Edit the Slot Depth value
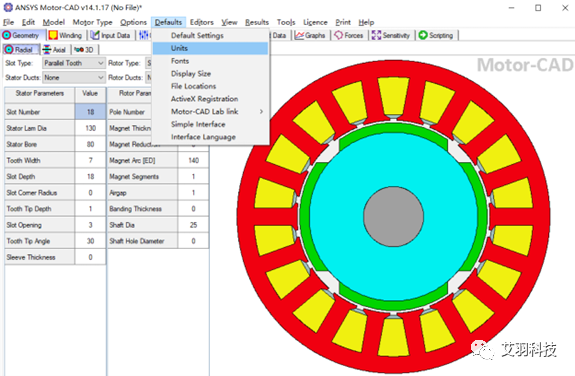Screen dimensions: 575x376 pos(90,176)
